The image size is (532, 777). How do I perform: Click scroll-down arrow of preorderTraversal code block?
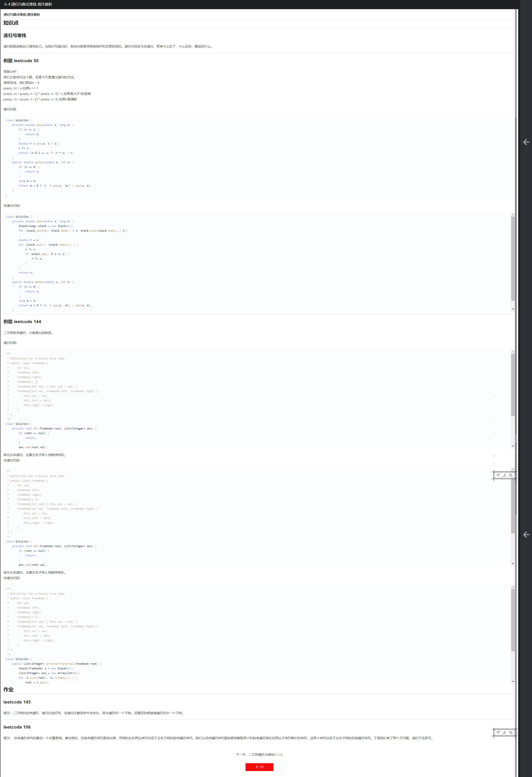[x=513, y=681]
